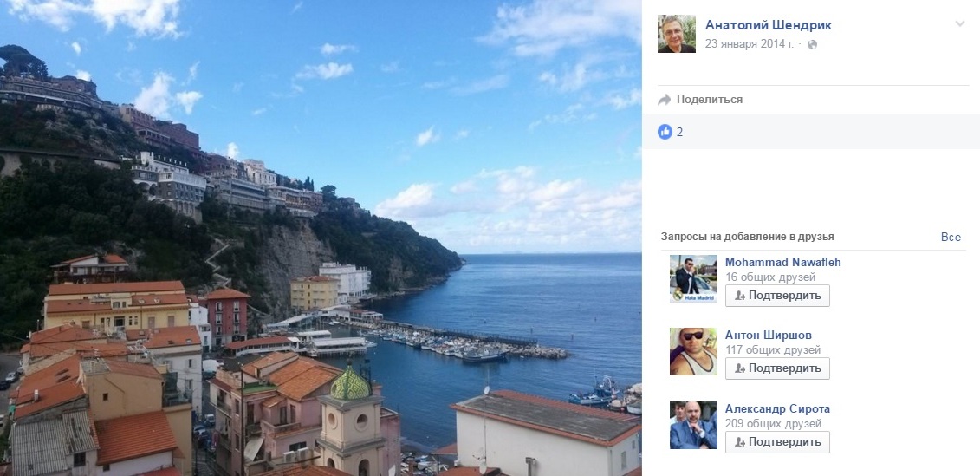Confirm Александр Сирота's friend request
Viewport: 980px width, 476px height.
point(777,442)
